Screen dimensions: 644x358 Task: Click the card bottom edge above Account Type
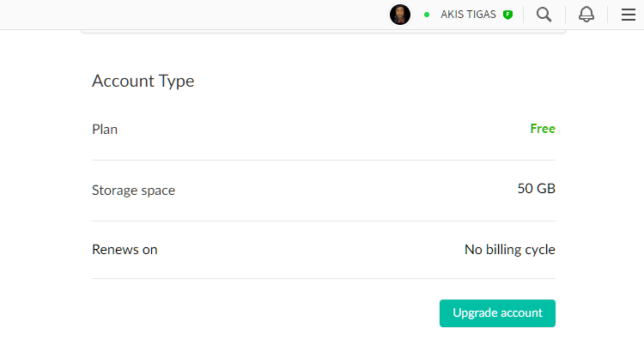click(x=324, y=32)
